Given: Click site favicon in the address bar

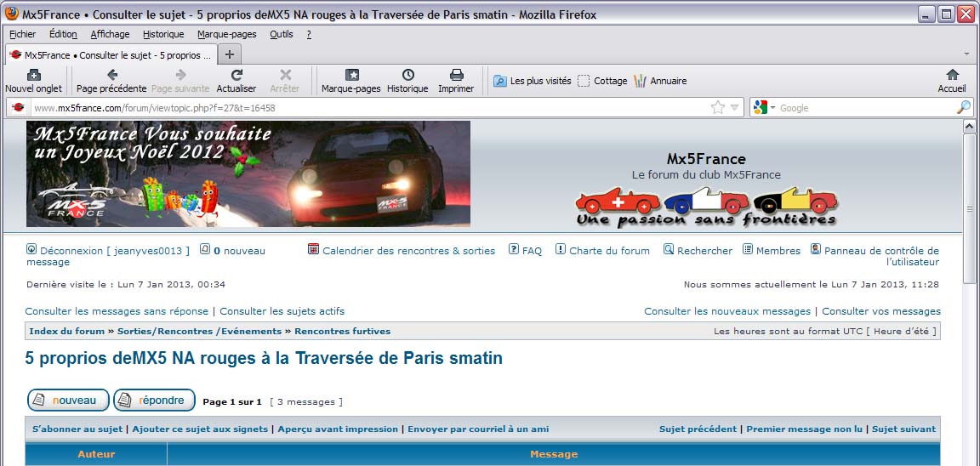Looking at the screenshot, I should 18,107.
